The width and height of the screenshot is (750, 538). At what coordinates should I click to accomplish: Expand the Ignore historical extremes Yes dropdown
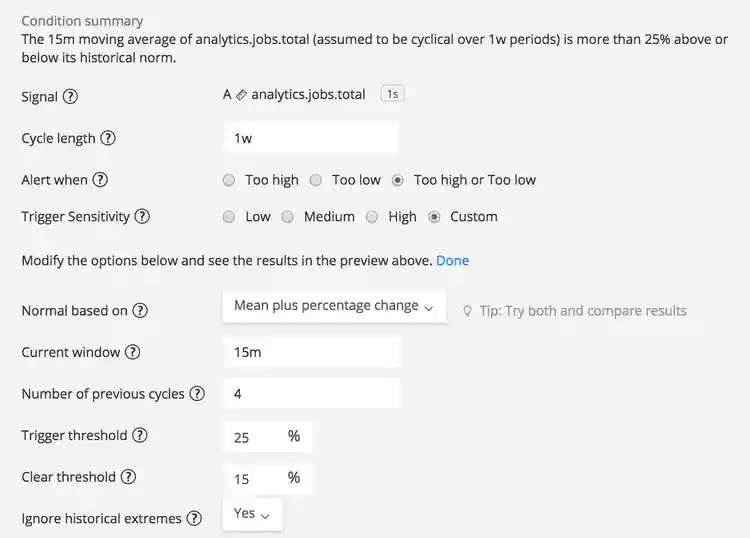(252, 514)
